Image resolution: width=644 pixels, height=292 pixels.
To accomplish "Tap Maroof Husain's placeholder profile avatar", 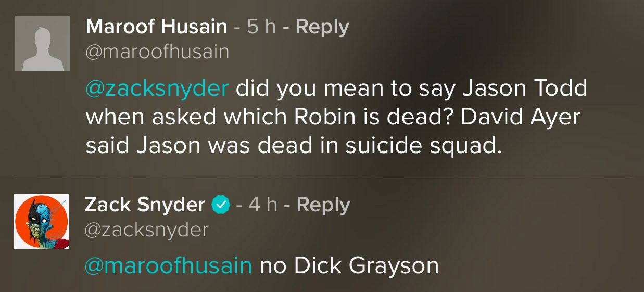I will coord(42,44).
